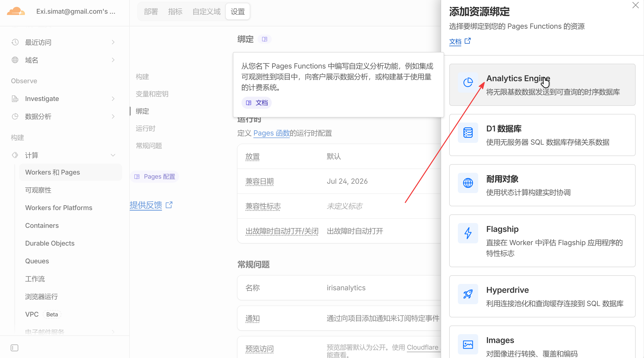The height and width of the screenshot is (358, 644).
Task: Open the Cloudflare link in 预览访问 row
Action: [422, 347]
